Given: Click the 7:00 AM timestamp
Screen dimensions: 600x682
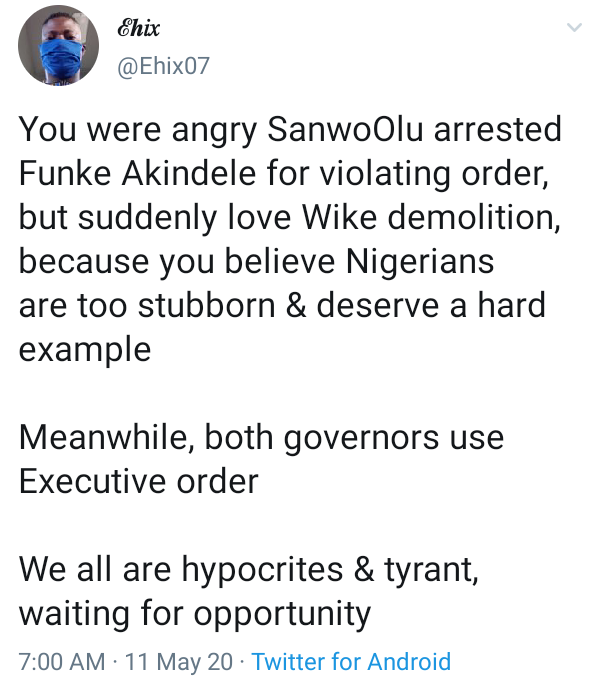Looking at the screenshot, I should 61,661.
